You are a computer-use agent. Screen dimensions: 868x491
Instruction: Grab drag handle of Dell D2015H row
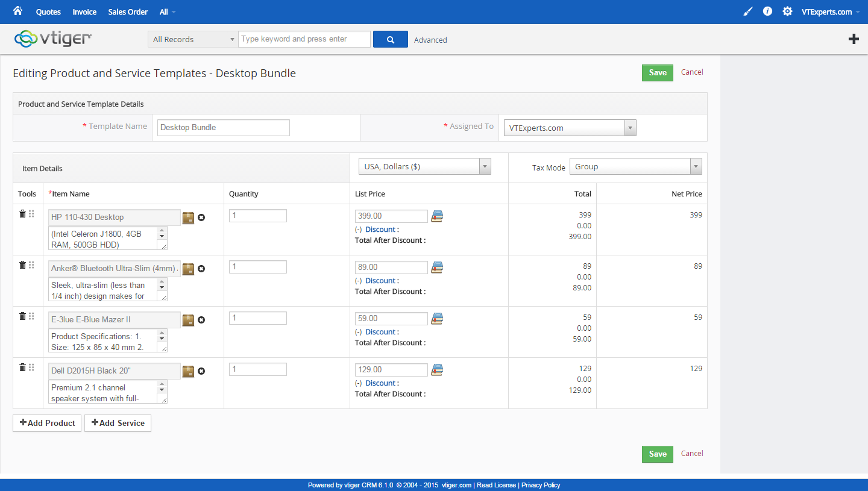(31, 367)
